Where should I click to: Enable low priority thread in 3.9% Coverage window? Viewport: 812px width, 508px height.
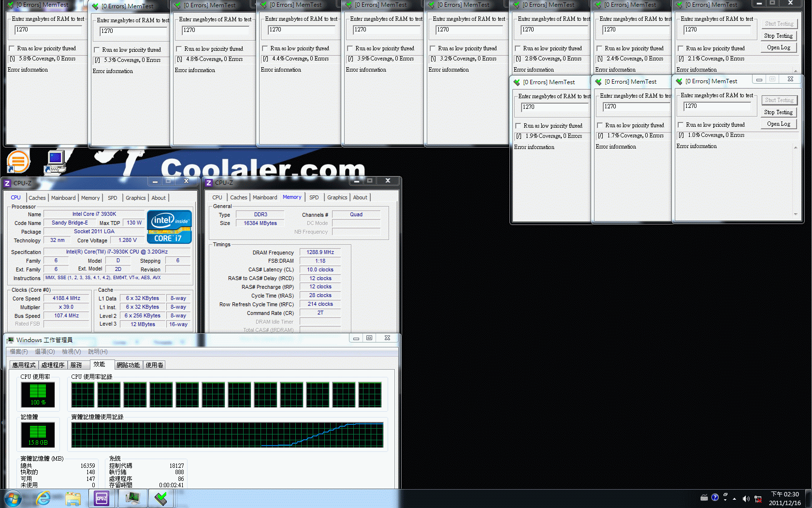click(x=350, y=48)
